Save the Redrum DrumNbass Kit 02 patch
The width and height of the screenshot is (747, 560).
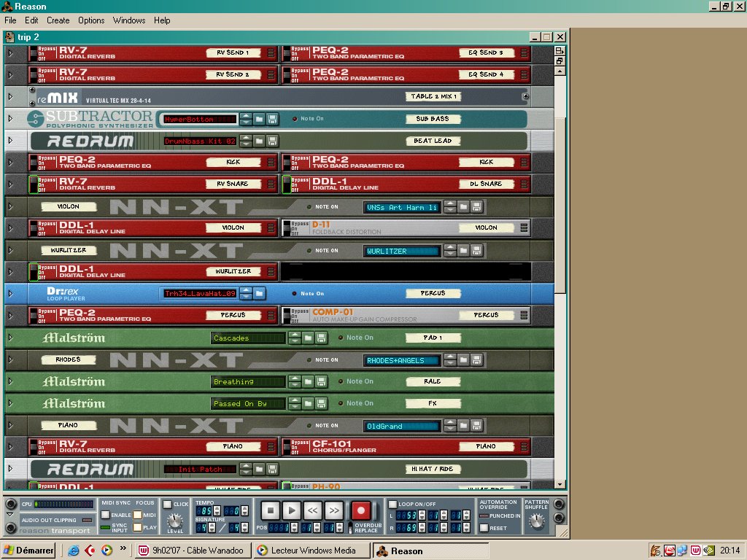point(272,141)
